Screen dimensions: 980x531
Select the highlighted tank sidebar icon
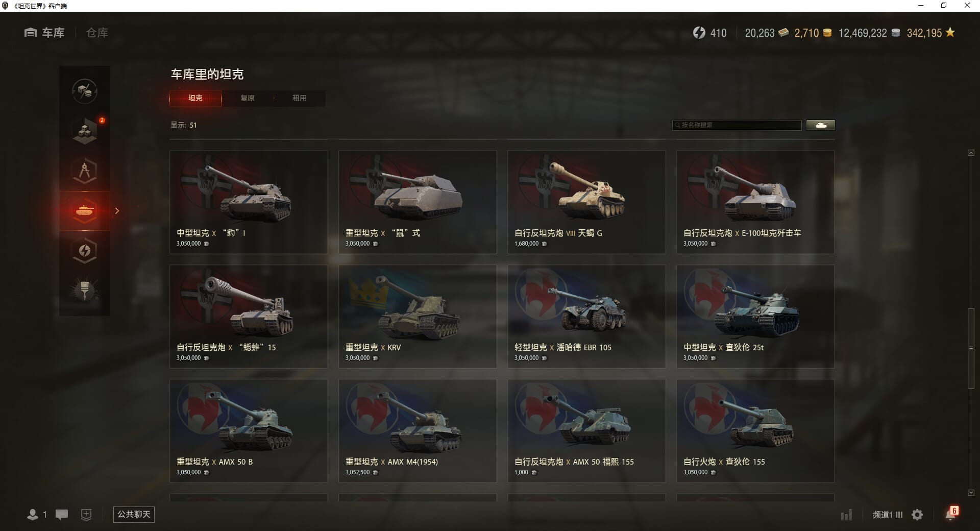coord(85,211)
